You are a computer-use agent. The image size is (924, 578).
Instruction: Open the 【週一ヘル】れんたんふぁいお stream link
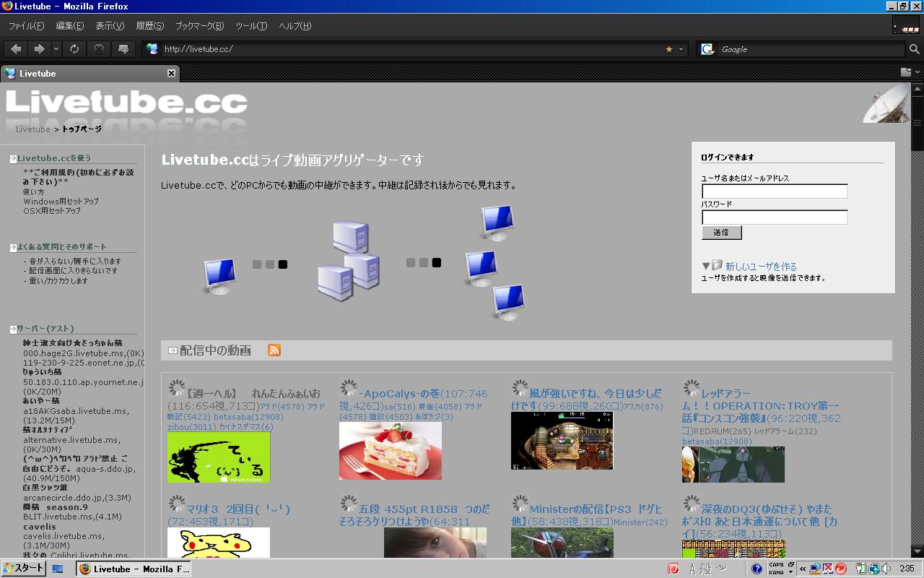tap(253, 394)
